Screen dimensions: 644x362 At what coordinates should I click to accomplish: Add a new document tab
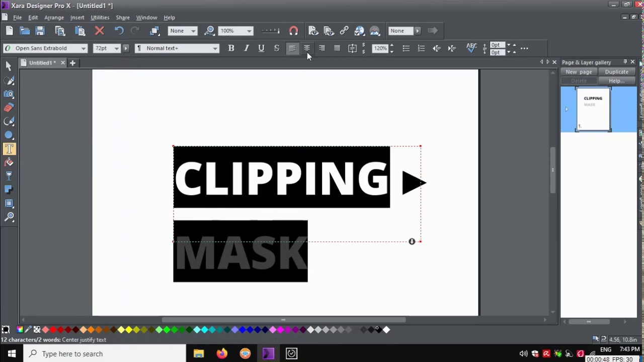72,63
